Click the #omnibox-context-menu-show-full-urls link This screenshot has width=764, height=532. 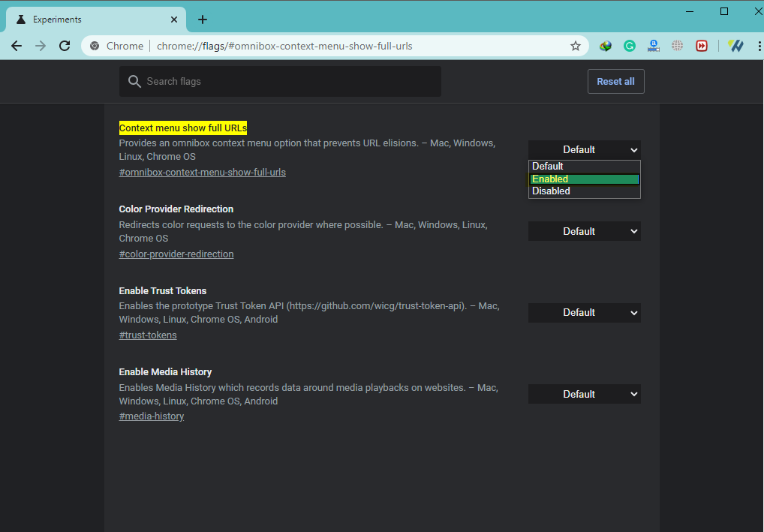[x=202, y=173]
